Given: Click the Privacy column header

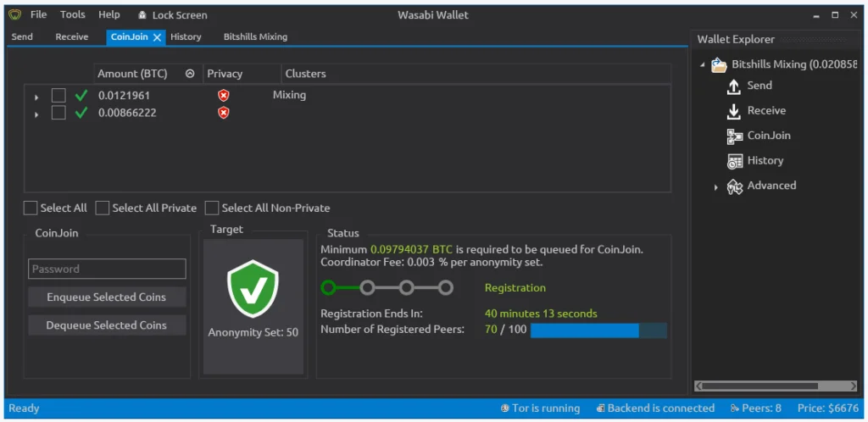Looking at the screenshot, I should (242, 74).
